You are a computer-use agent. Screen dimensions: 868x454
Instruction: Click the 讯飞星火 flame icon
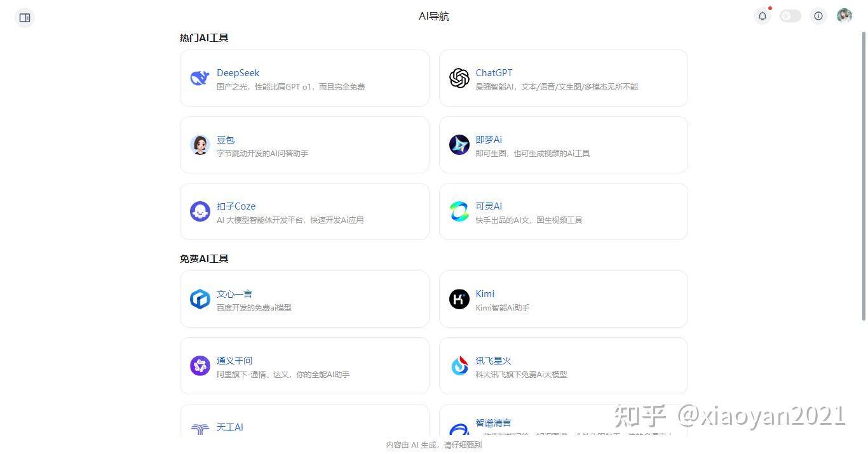459,366
